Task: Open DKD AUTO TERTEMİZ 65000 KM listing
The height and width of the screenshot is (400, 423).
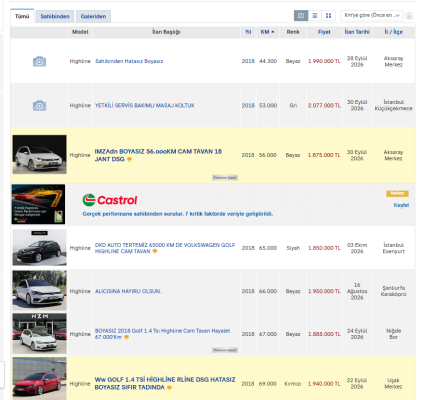Action: tap(165, 248)
